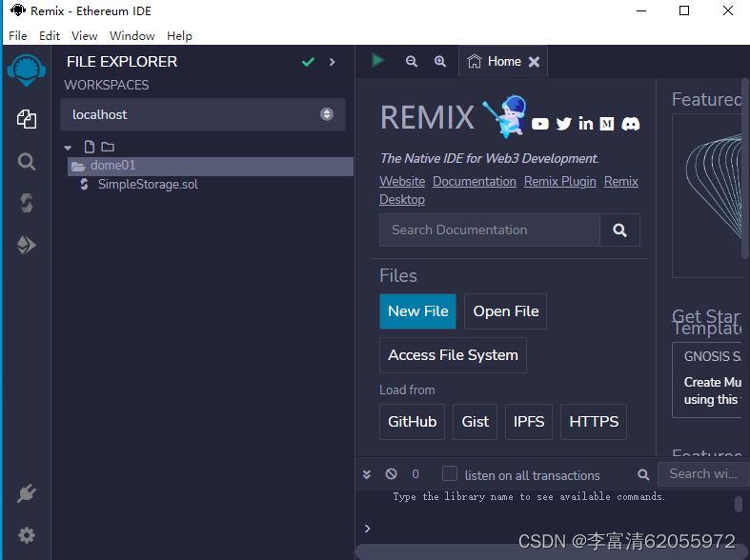This screenshot has height=560, width=750.
Task: Click the New File button
Action: 418,311
